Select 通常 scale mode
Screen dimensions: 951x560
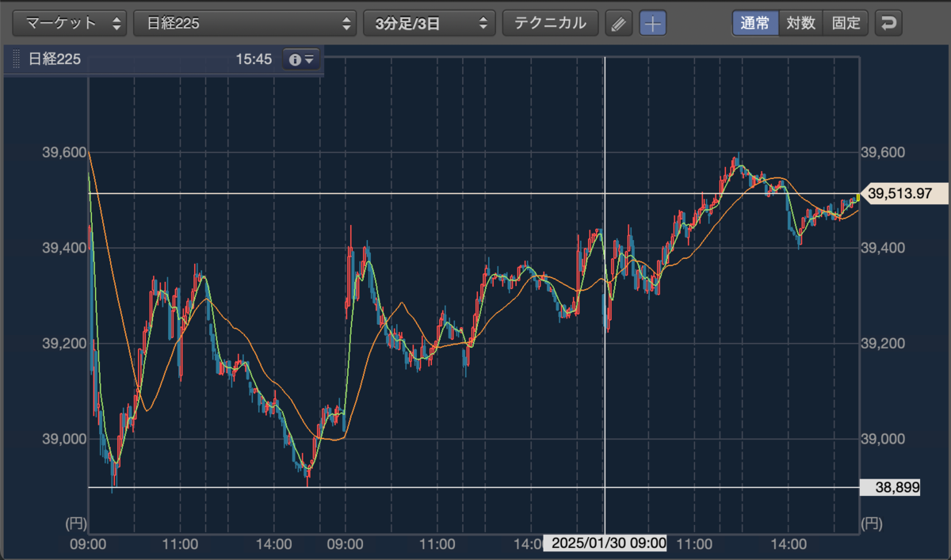[x=755, y=23]
